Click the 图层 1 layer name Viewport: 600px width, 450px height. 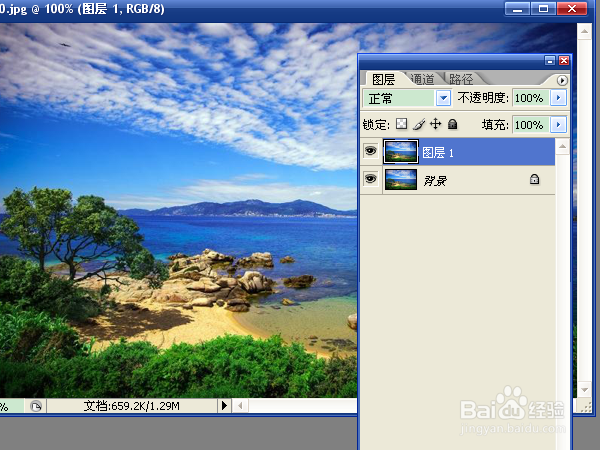click(x=438, y=153)
